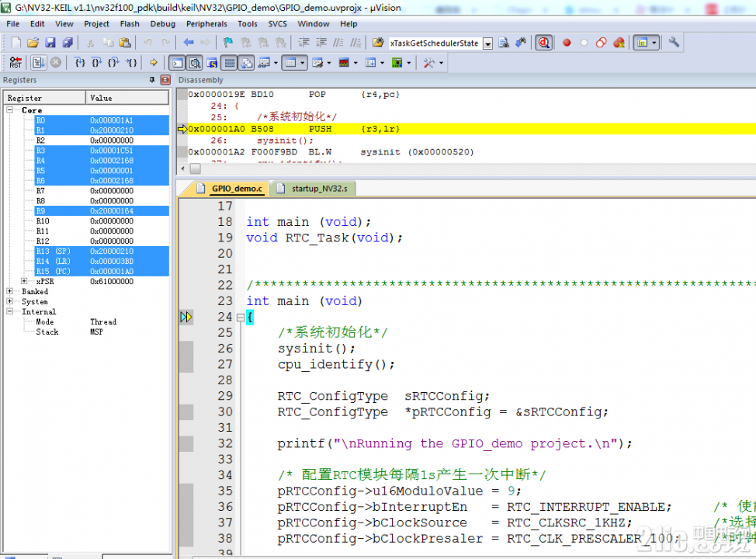Viewport: 756px width, 559px height.
Task: Expand the Banked register group
Action: [x=9, y=291]
